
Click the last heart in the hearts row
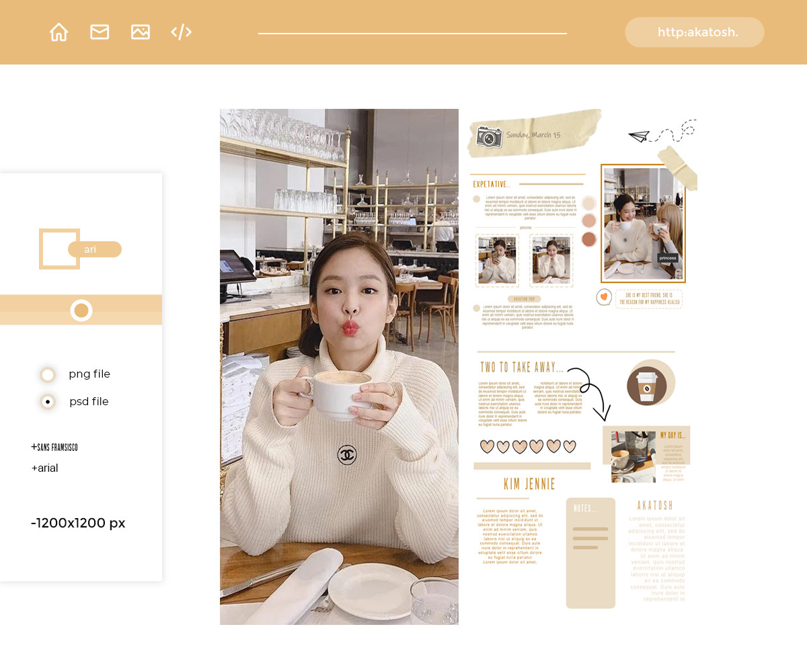click(570, 447)
